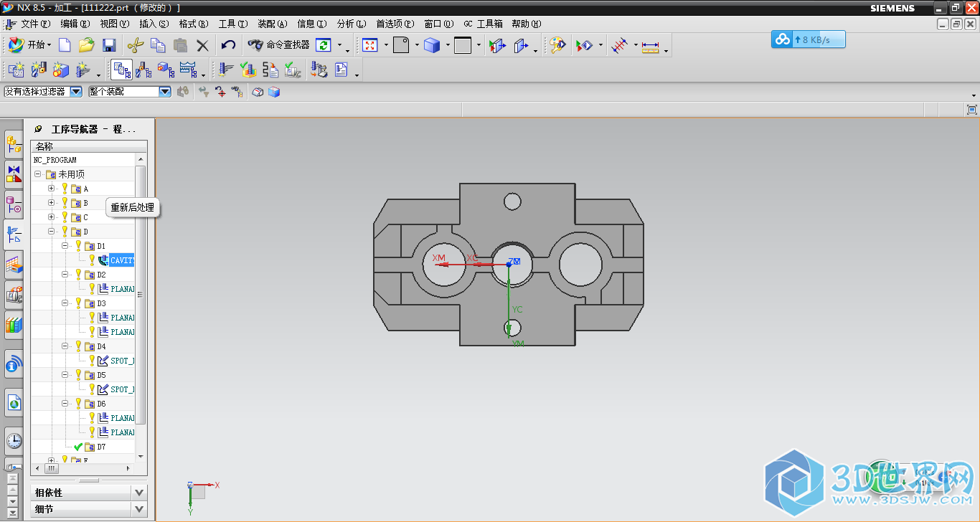980x522 pixels.
Task: Click the Simulate Machine icon
Action: [293, 70]
